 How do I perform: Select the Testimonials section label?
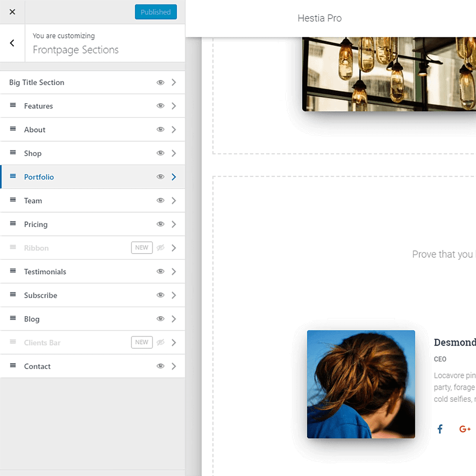pyautogui.click(x=45, y=272)
